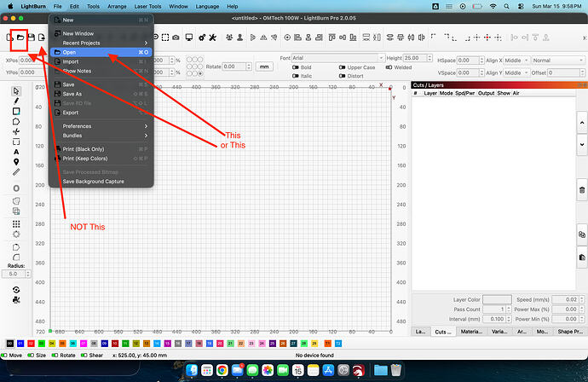The width and height of the screenshot is (588, 382).
Task: Click the dashed Zoom to Frame icon
Action: coord(165,38)
